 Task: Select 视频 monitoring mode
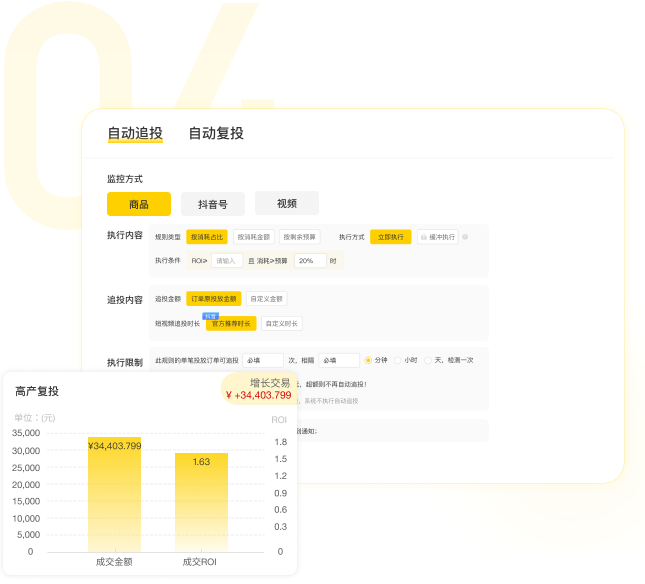point(287,203)
